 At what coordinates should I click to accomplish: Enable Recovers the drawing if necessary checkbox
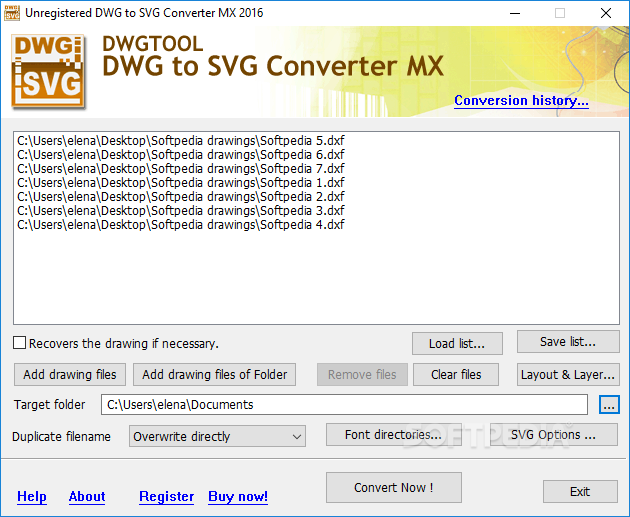19,343
